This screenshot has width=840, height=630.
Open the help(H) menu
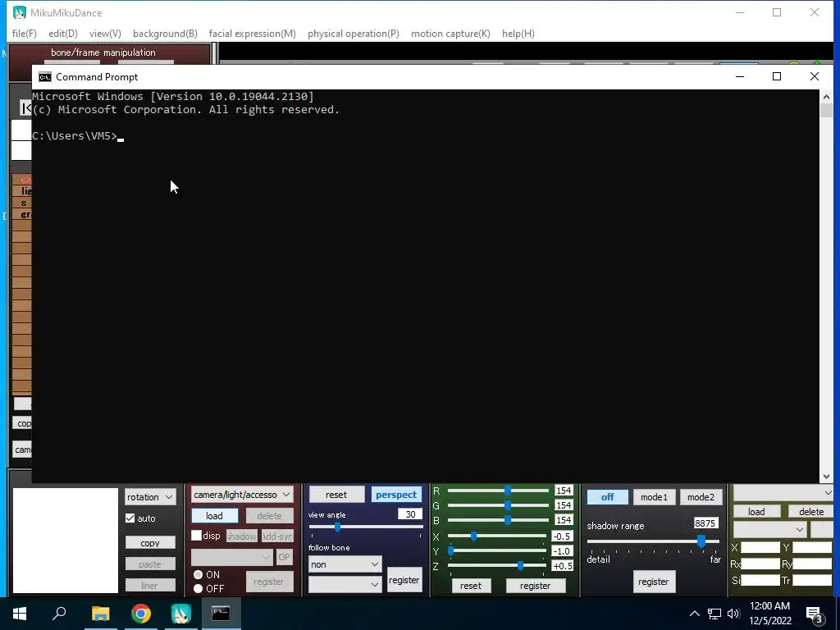click(x=518, y=33)
